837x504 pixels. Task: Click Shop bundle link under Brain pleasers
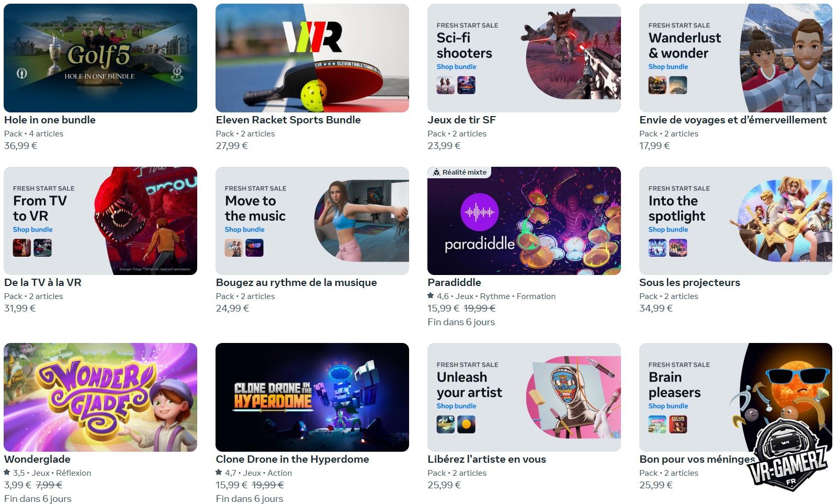(668, 406)
